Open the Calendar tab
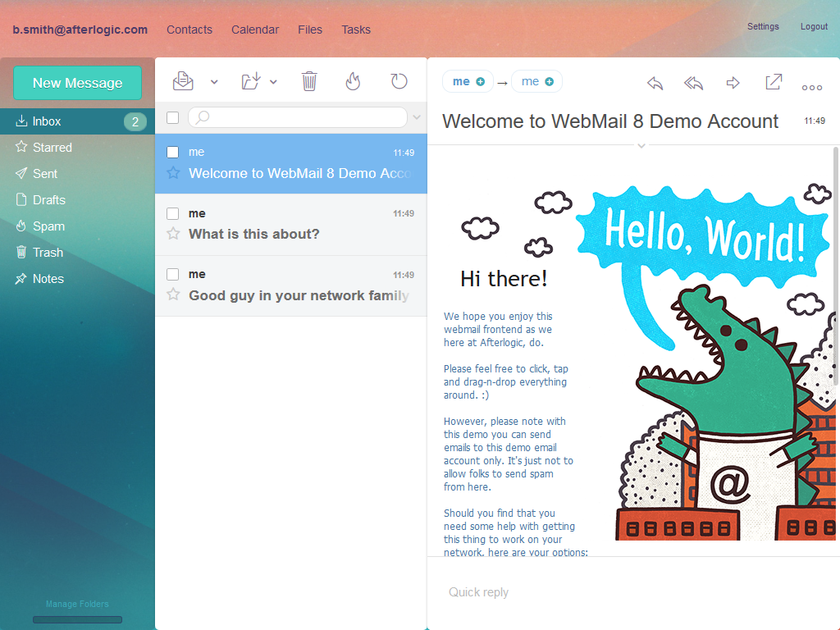The width and height of the screenshot is (840, 630). 255,30
